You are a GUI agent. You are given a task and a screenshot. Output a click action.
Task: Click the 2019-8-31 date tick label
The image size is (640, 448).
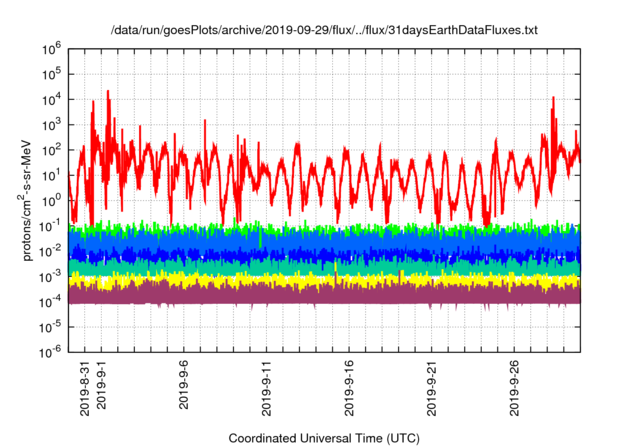point(84,388)
